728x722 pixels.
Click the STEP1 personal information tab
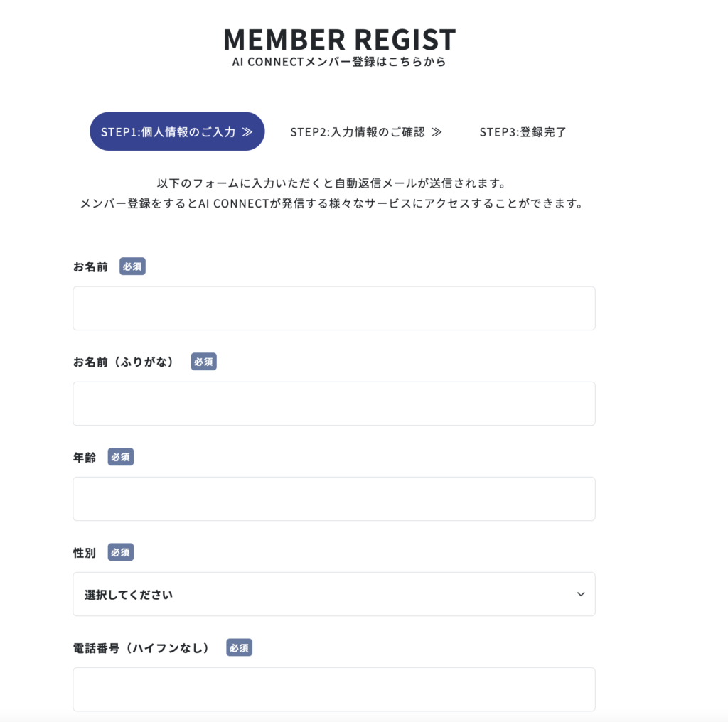point(176,131)
